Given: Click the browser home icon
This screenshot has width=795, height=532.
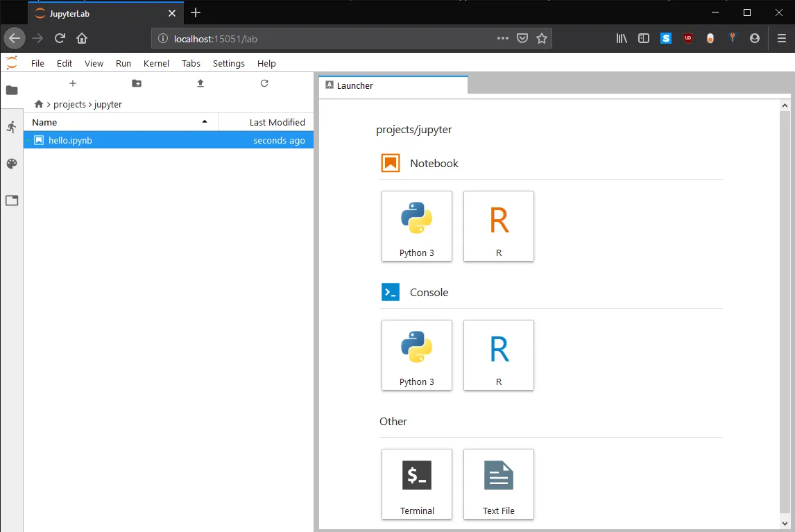Looking at the screenshot, I should click(x=82, y=38).
